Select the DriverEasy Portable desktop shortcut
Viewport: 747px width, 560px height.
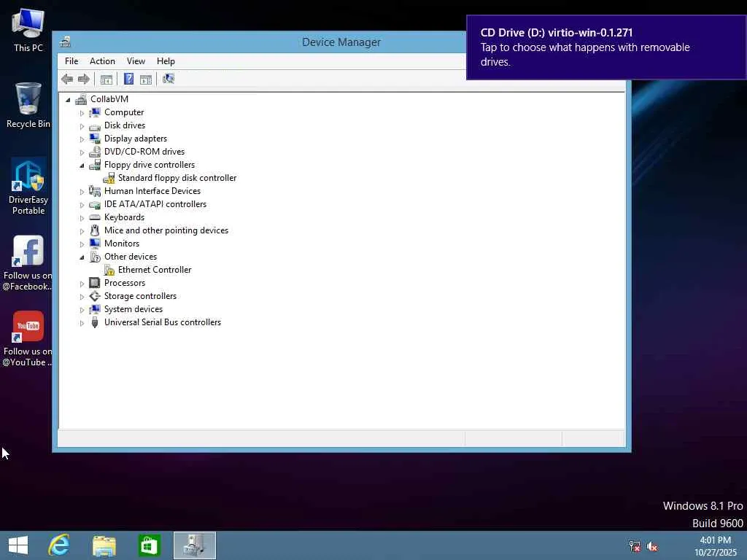coord(28,187)
